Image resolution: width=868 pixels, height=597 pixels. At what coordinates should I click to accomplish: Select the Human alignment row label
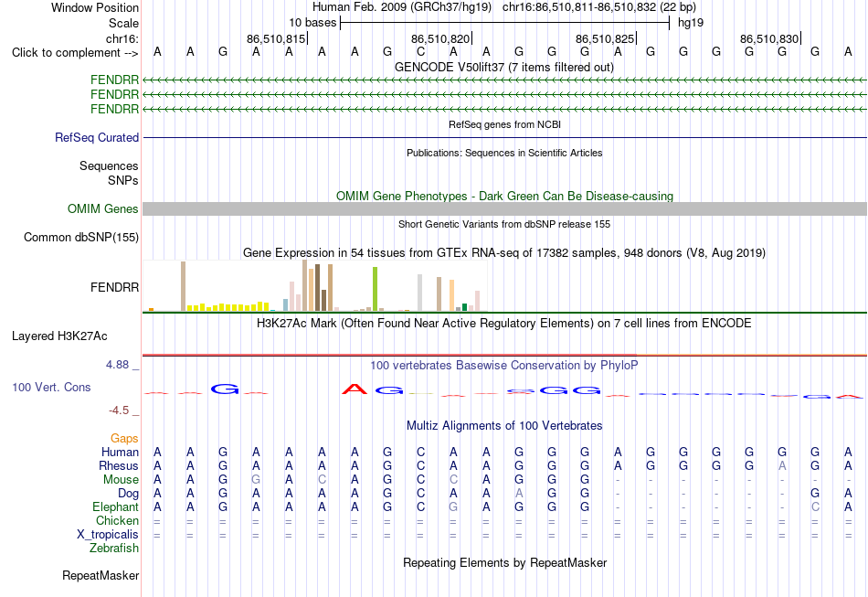pos(120,452)
